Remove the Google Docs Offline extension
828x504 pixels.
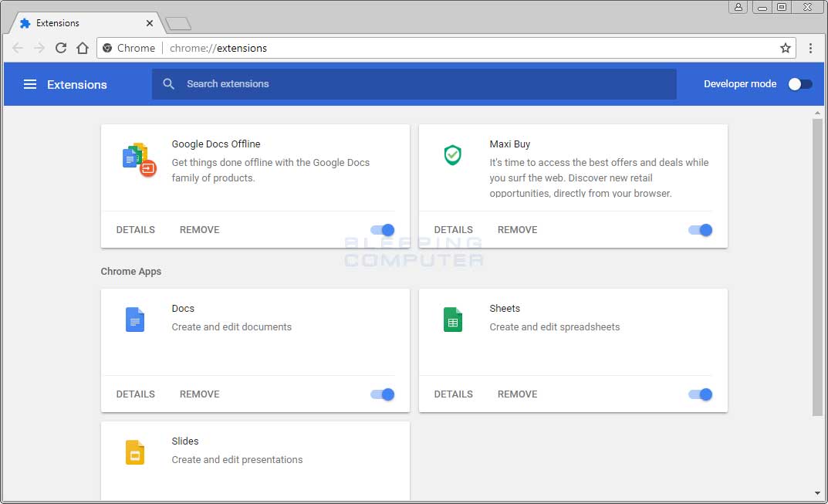(200, 230)
